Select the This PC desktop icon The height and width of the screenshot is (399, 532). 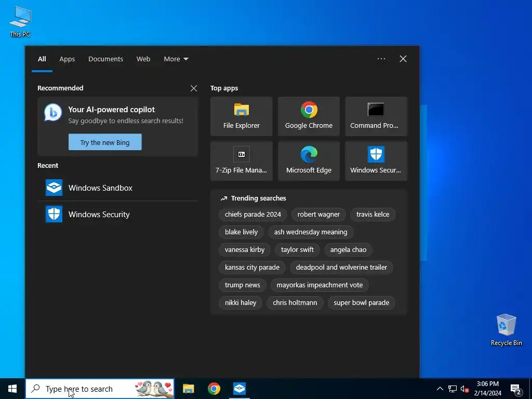pos(20,21)
